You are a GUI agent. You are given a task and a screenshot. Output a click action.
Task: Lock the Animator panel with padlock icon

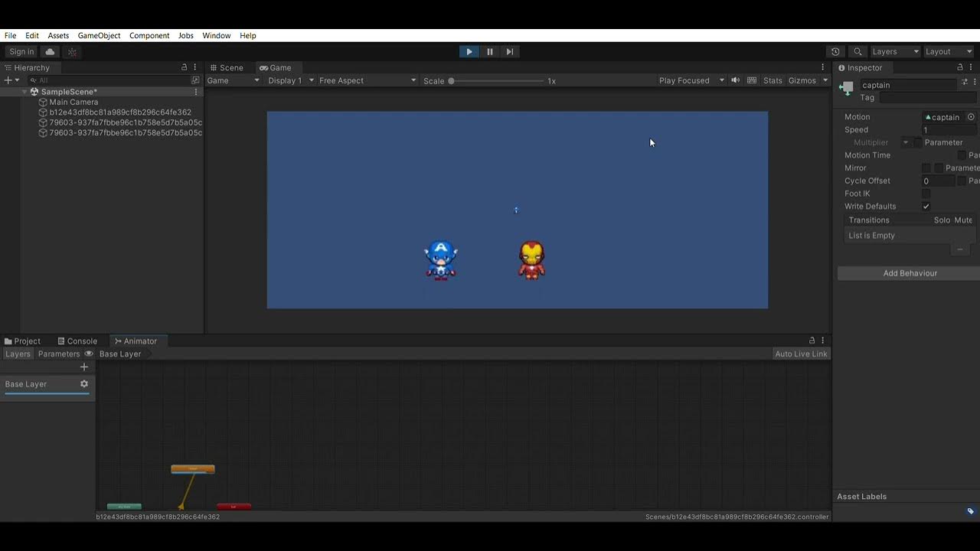812,341
